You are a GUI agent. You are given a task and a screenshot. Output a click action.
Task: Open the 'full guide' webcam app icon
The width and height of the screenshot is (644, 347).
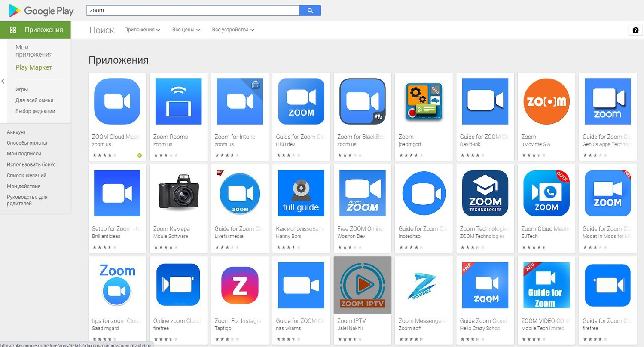(x=301, y=193)
